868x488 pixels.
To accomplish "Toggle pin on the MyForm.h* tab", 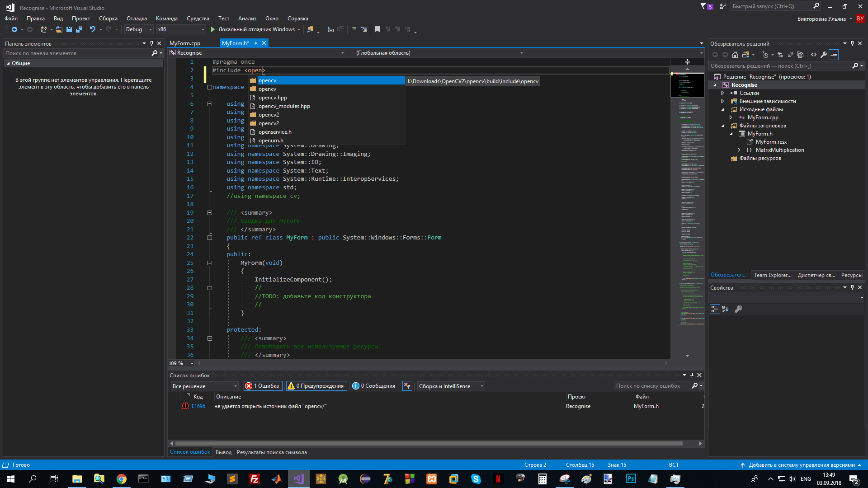I will click(255, 43).
